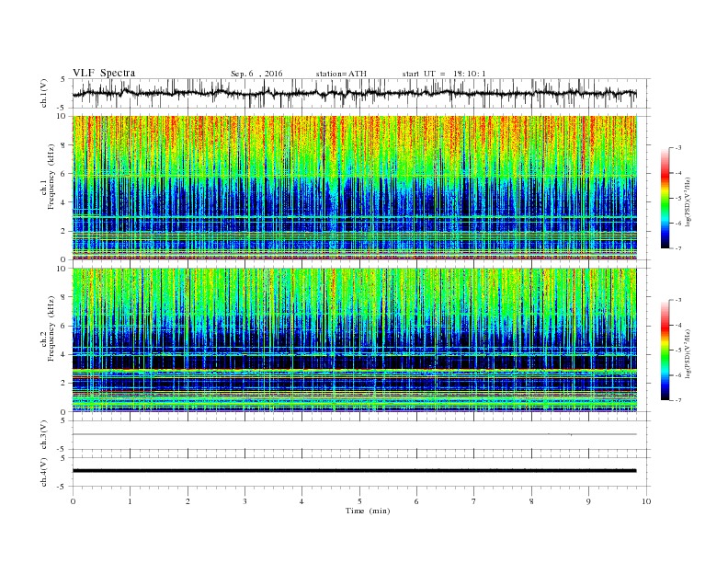Screen dimensions: 728x563
Task: Click the 'Time (min)' axis title
Action: (x=368, y=511)
